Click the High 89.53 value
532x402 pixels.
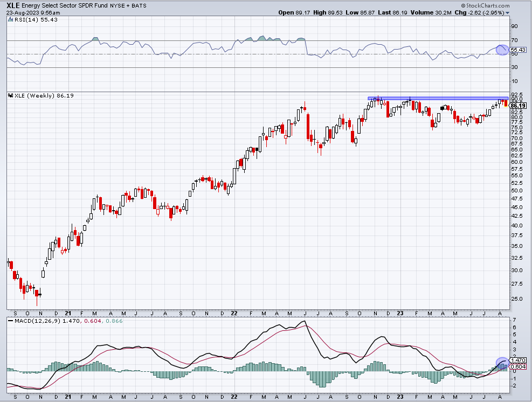pos(328,12)
